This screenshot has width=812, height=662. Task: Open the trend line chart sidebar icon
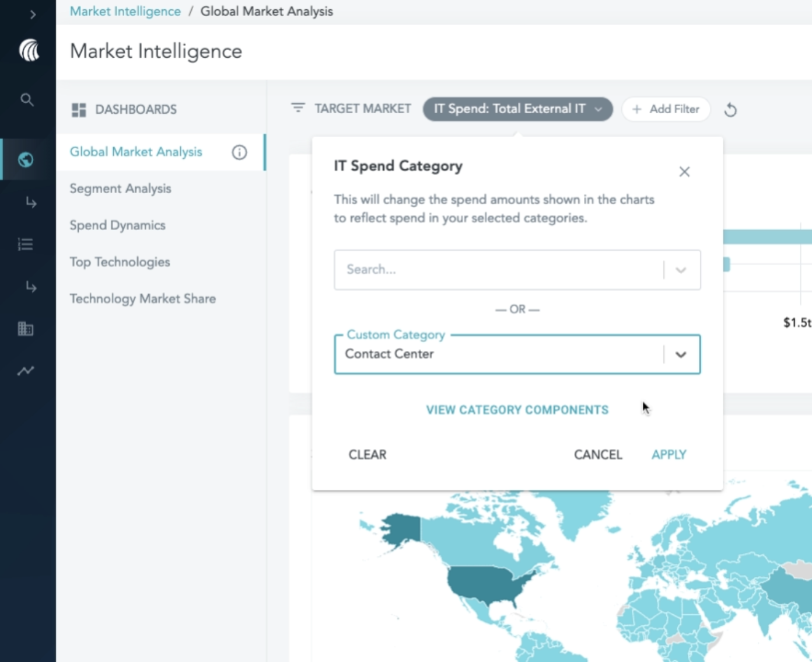coord(26,371)
